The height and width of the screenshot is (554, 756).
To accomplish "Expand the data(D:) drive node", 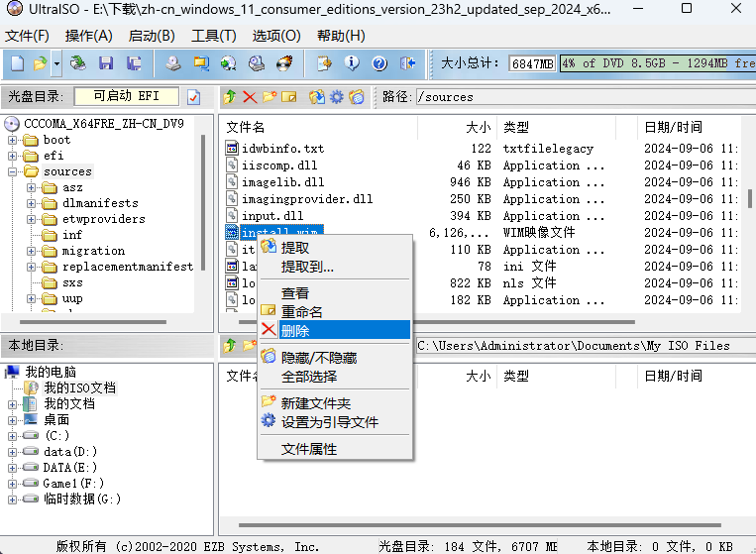I will click(13, 452).
